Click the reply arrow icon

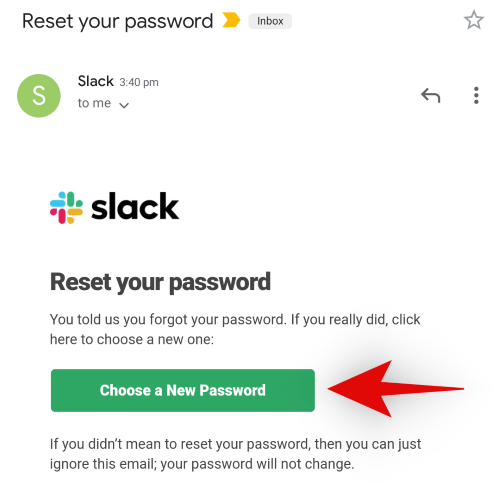[x=430, y=95]
